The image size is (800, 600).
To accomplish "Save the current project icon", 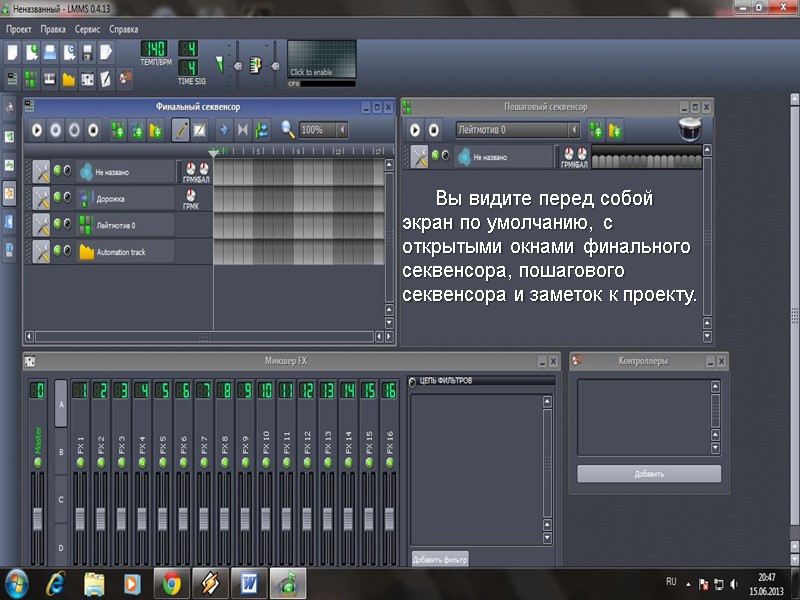I will pyautogui.click(x=87, y=52).
